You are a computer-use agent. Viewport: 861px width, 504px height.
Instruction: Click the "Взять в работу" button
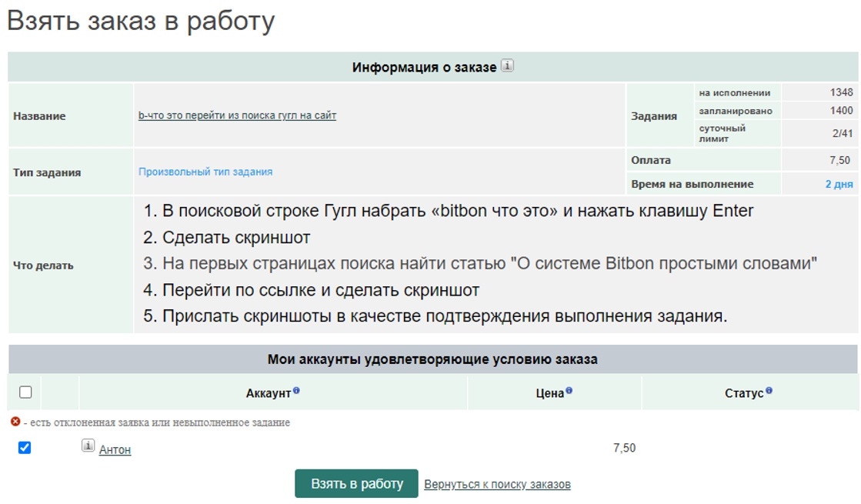coord(356,484)
